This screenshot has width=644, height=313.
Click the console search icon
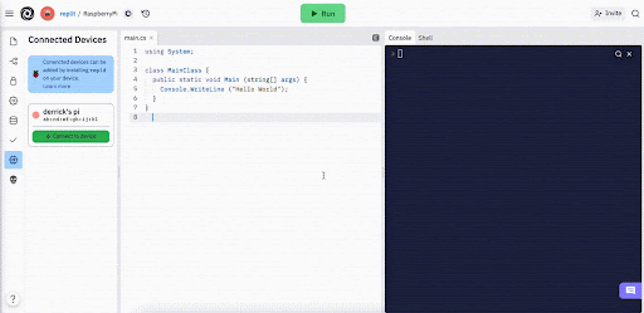tap(618, 54)
